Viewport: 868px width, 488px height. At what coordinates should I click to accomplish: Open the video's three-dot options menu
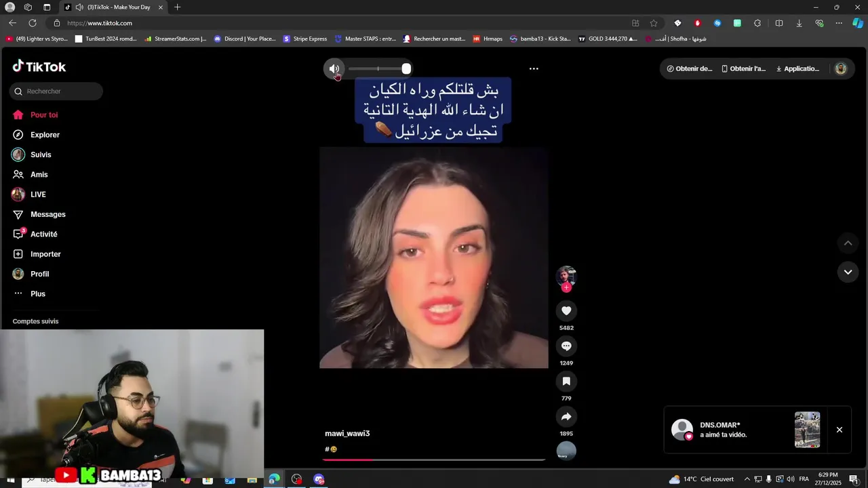[x=534, y=68]
